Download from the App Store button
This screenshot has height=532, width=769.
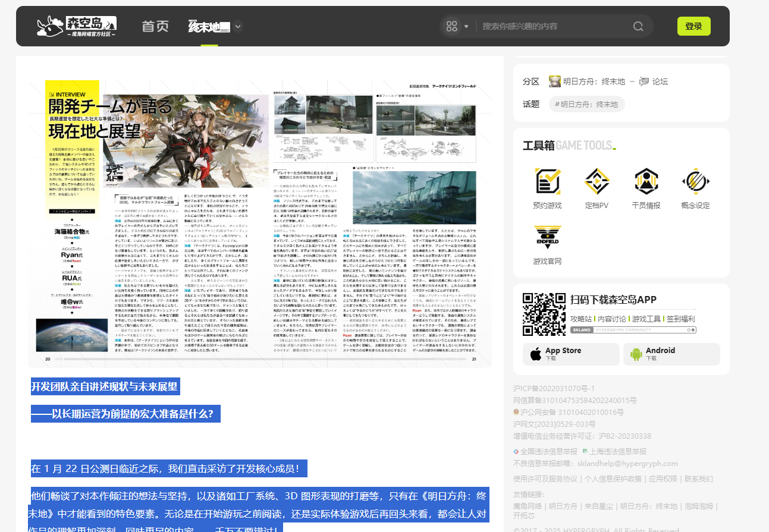(x=571, y=354)
